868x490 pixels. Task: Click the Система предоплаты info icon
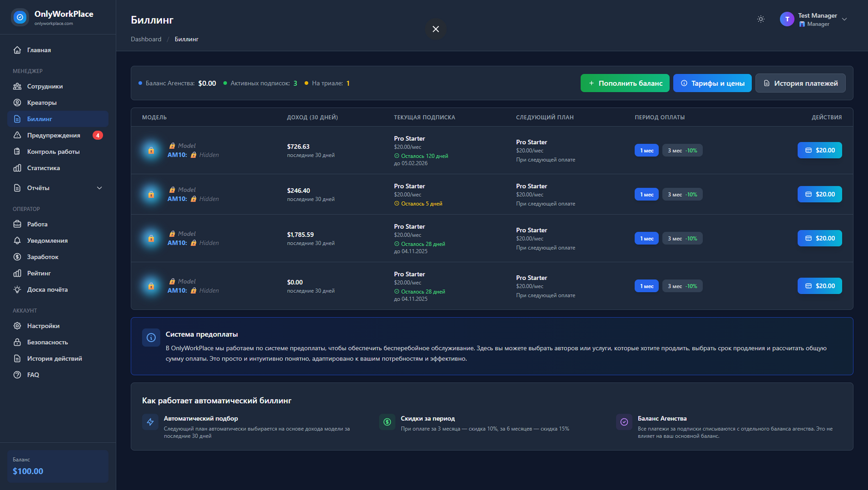click(151, 337)
